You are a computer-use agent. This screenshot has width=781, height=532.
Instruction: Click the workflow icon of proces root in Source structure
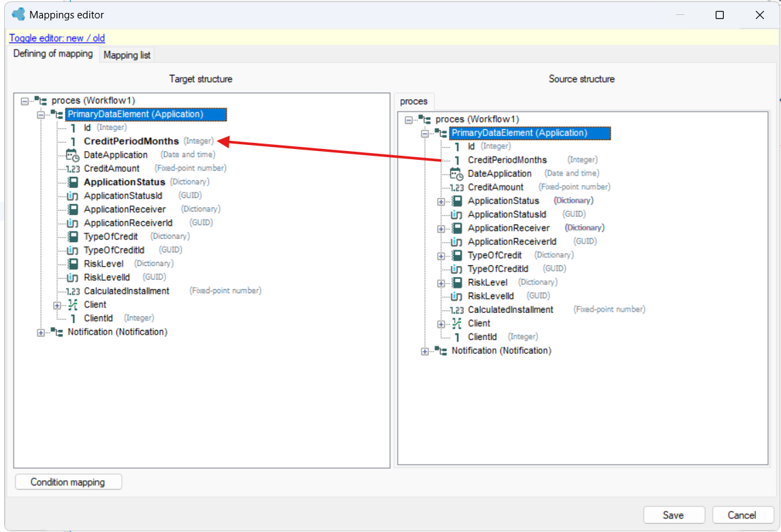425,120
